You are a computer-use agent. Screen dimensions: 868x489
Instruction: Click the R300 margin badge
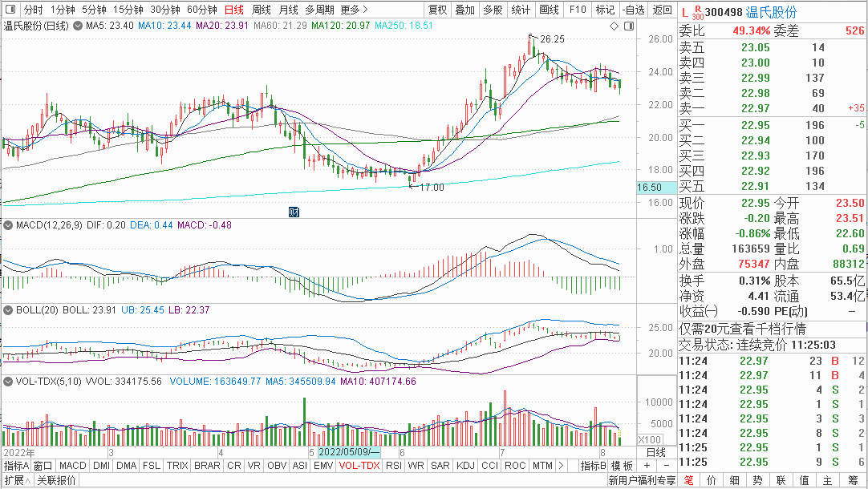[697, 13]
